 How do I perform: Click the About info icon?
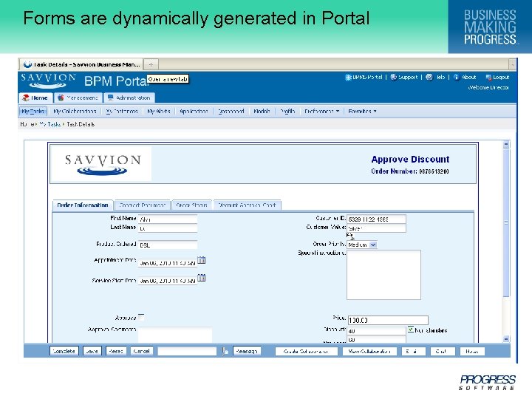pos(457,77)
